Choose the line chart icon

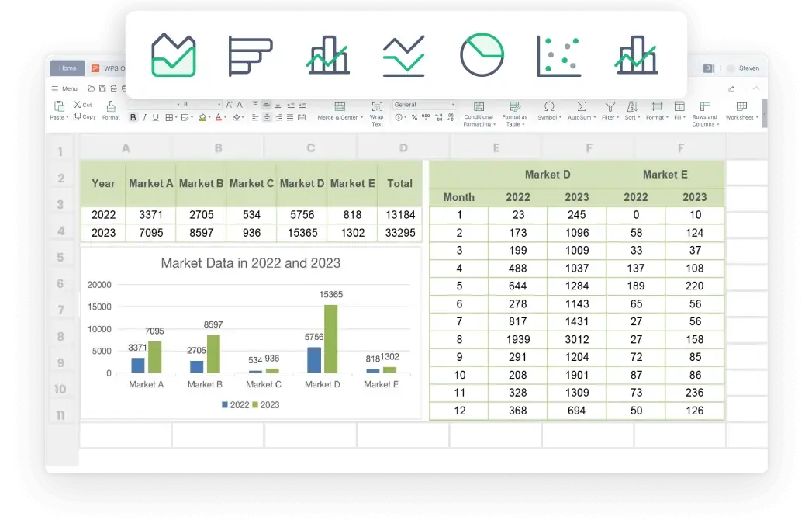(x=404, y=54)
